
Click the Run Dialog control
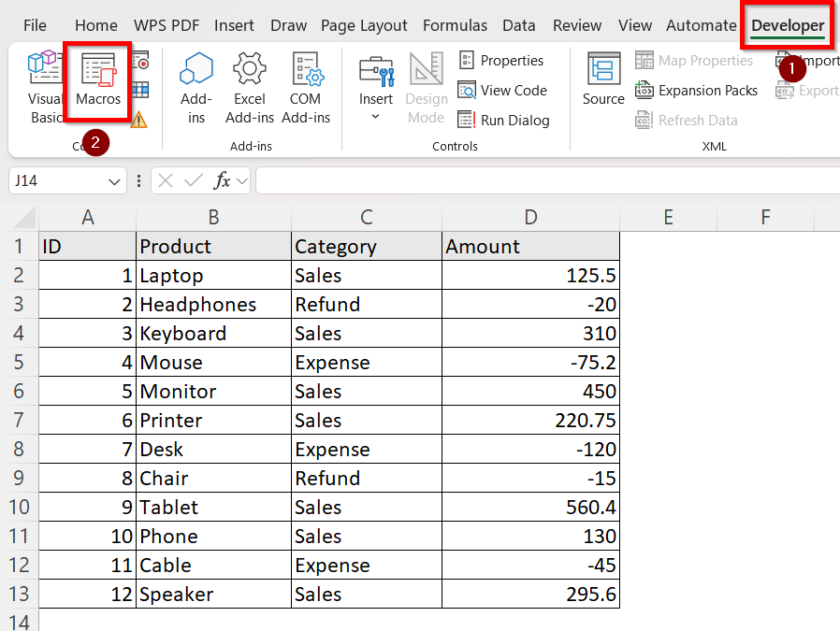pyautogui.click(x=503, y=120)
